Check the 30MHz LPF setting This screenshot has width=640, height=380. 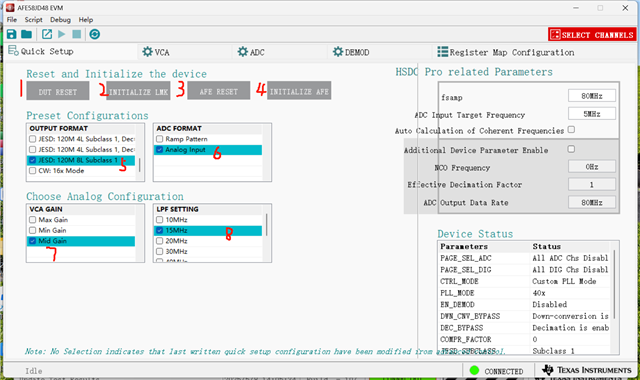[160, 251]
